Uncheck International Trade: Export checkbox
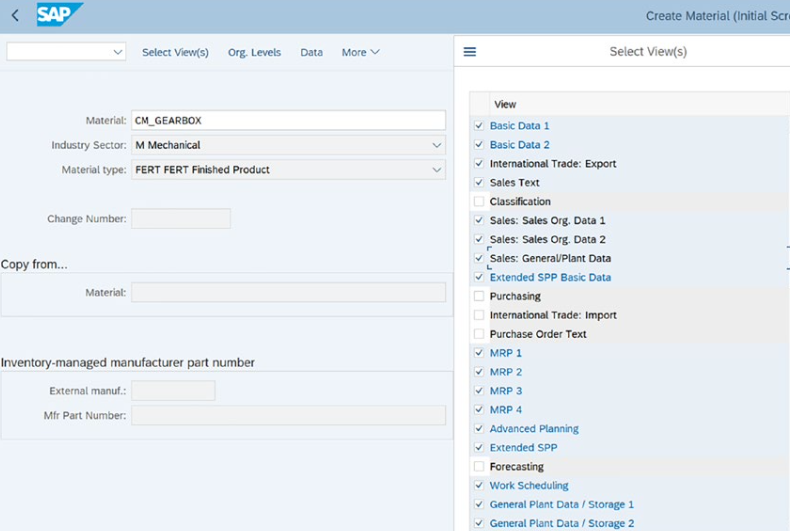This screenshot has width=790, height=531. (x=479, y=164)
